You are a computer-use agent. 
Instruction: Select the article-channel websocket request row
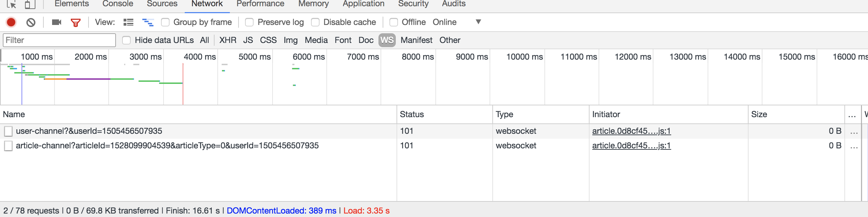click(167, 146)
